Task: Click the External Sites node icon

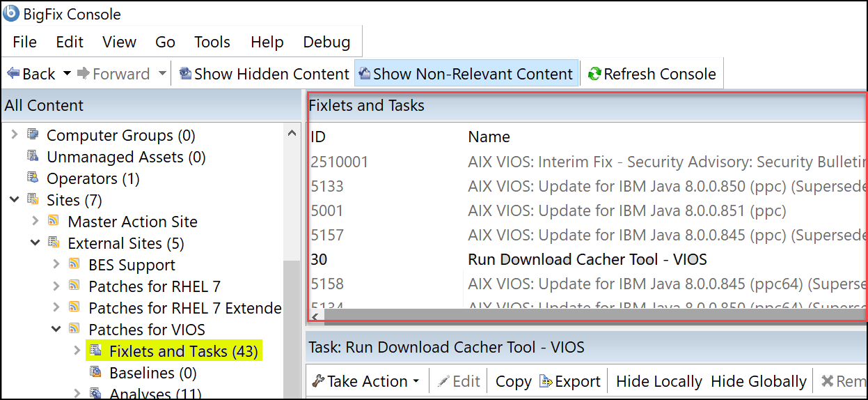Action: point(54,243)
